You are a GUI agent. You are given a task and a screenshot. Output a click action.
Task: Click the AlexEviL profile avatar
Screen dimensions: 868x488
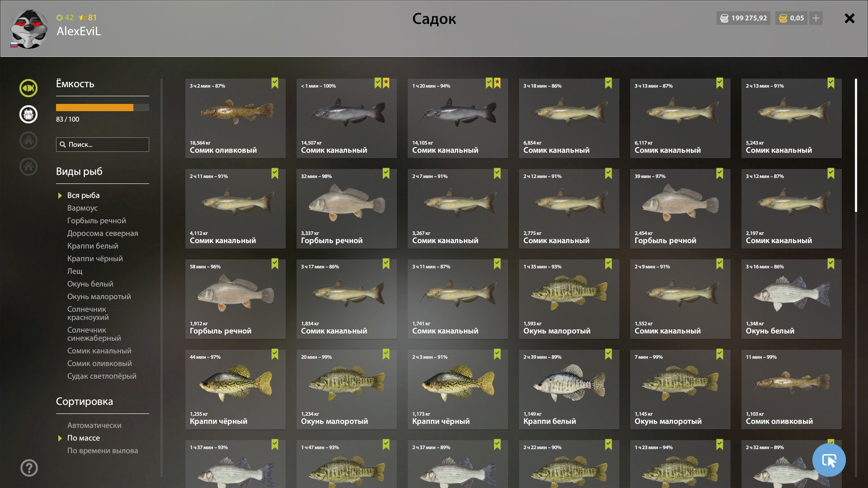coord(29,29)
